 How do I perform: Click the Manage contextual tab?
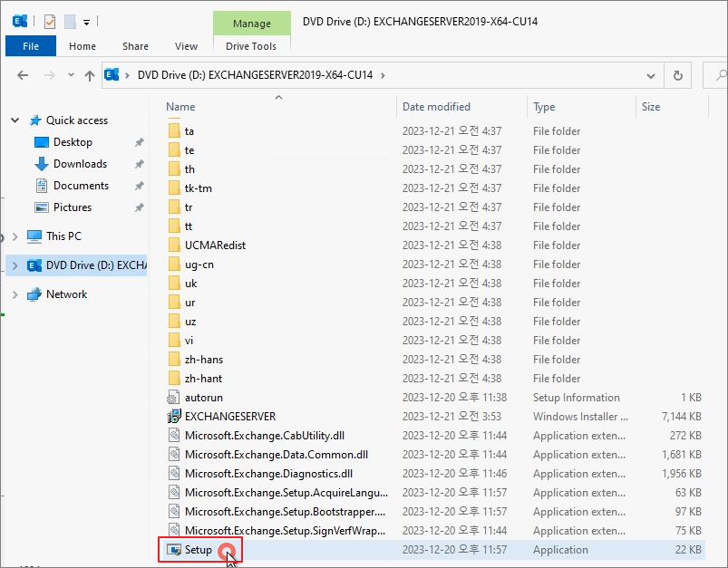pyautogui.click(x=252, y=24)
